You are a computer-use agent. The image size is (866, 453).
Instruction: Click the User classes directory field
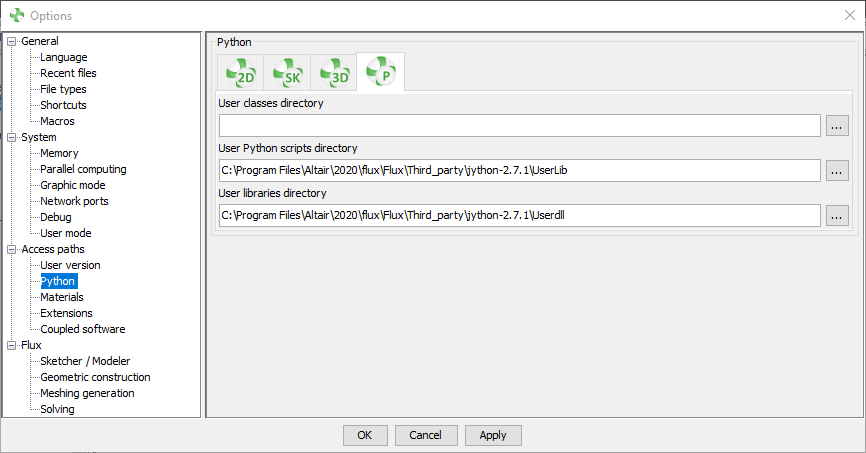click(x=519, y=126)
